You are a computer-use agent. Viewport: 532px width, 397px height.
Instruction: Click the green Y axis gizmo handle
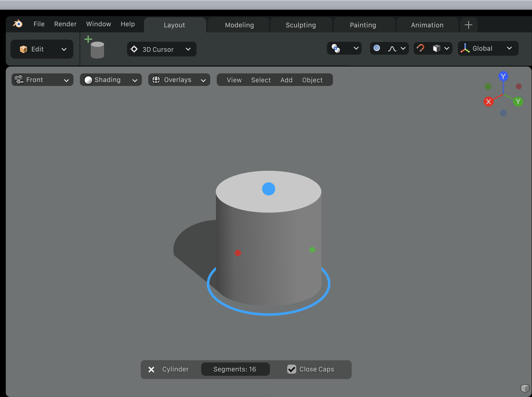(518, 101)
